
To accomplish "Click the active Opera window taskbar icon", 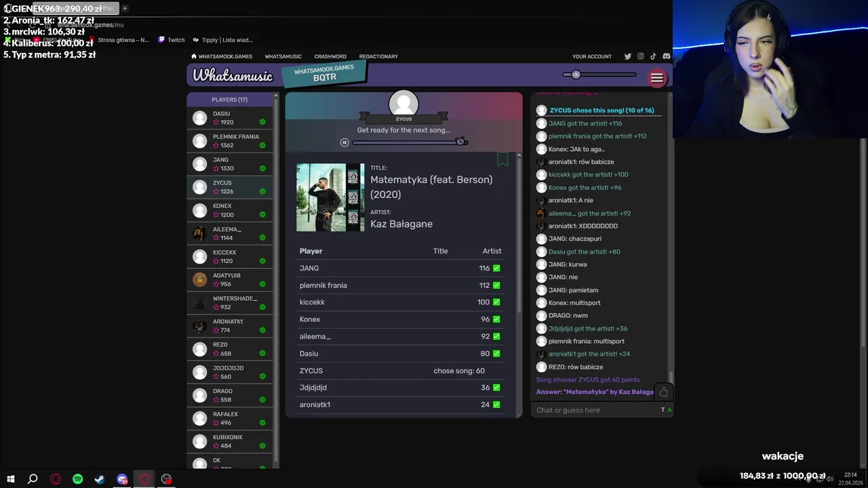I will 144,479.
